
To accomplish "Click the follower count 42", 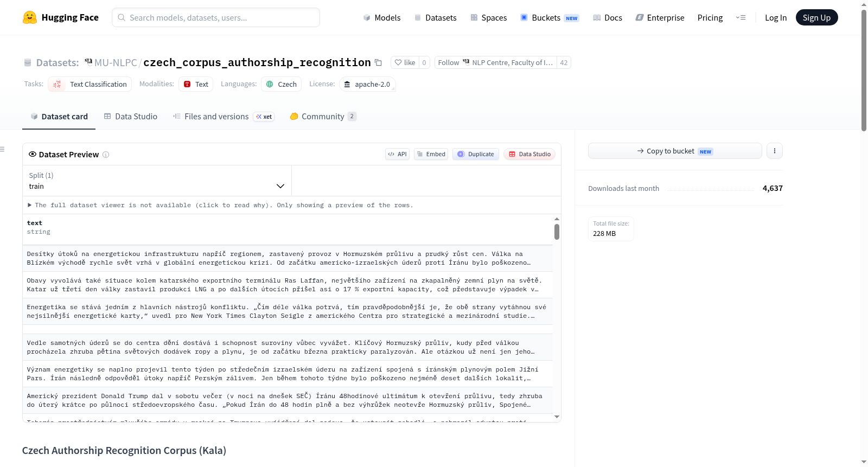I will click(564, 62).
